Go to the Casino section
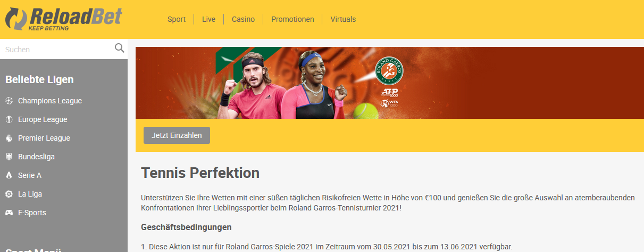The width and height of the screenshot is (644, 252). 243,19
